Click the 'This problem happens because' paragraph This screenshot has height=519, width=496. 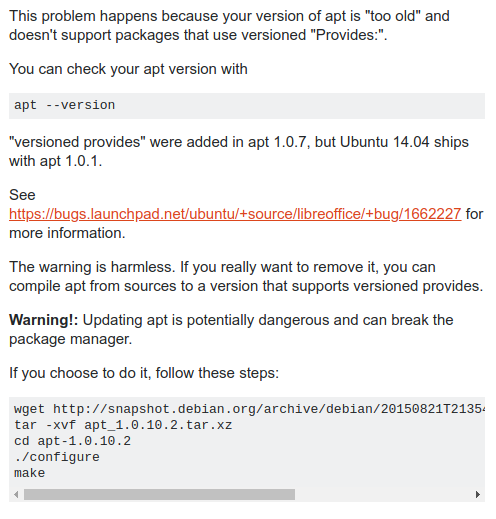[x=229, y=26]
